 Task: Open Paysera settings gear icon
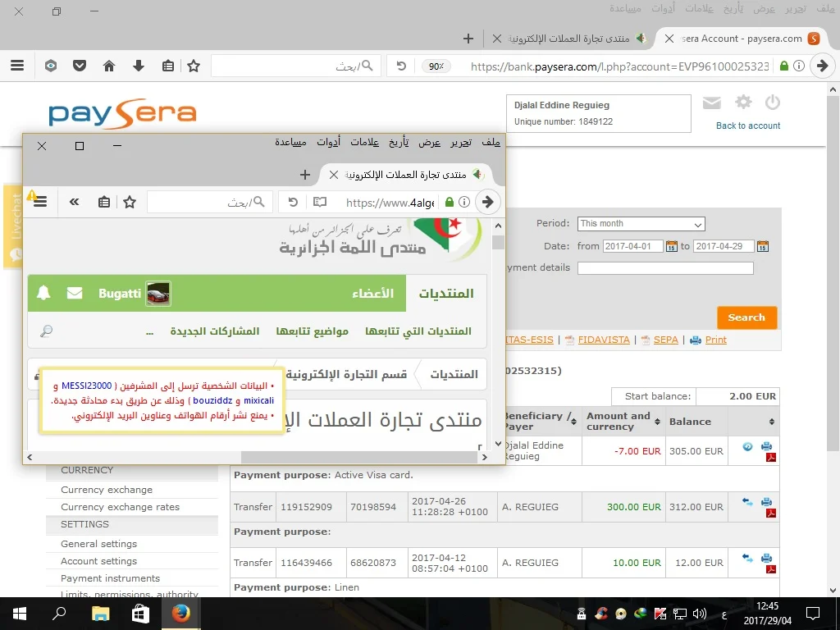tap(743, 103)
